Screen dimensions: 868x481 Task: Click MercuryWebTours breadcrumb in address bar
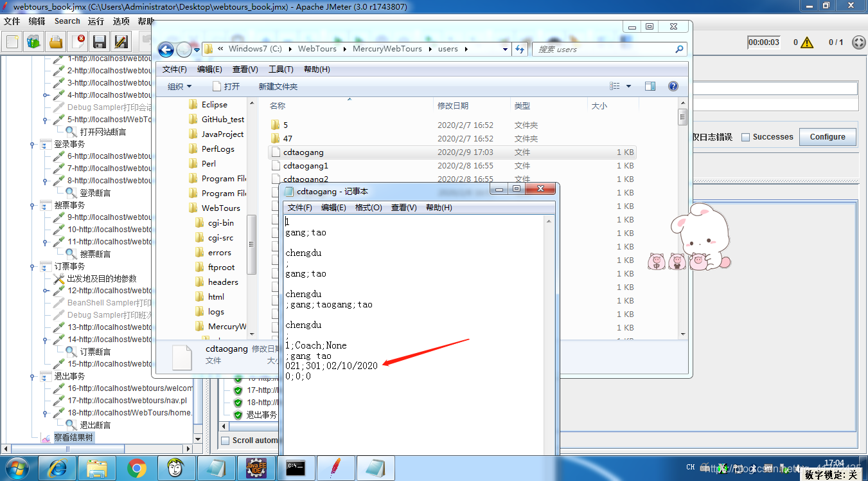(387, 49)
